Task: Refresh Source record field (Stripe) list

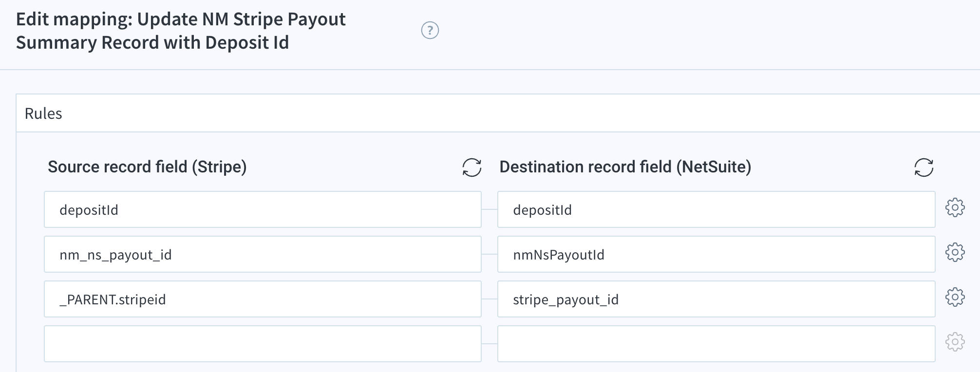Action: pyautogui.click(x=471, y=167)
